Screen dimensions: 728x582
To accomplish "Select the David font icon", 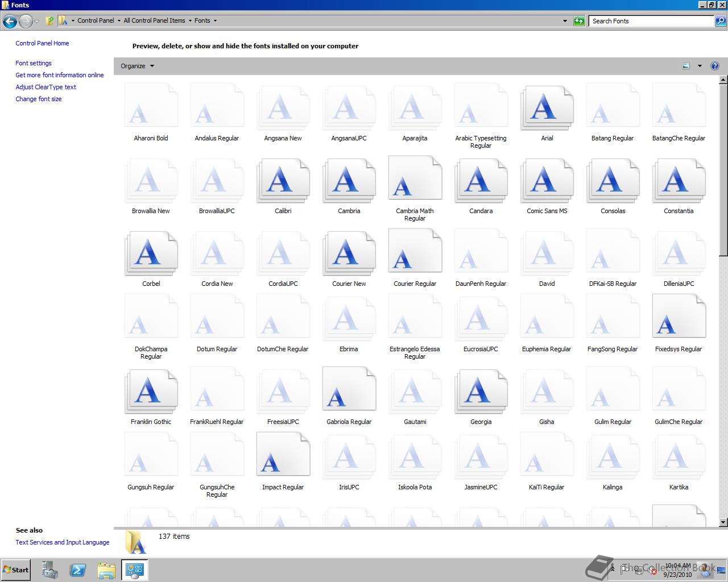I will (x=547, y=253).
